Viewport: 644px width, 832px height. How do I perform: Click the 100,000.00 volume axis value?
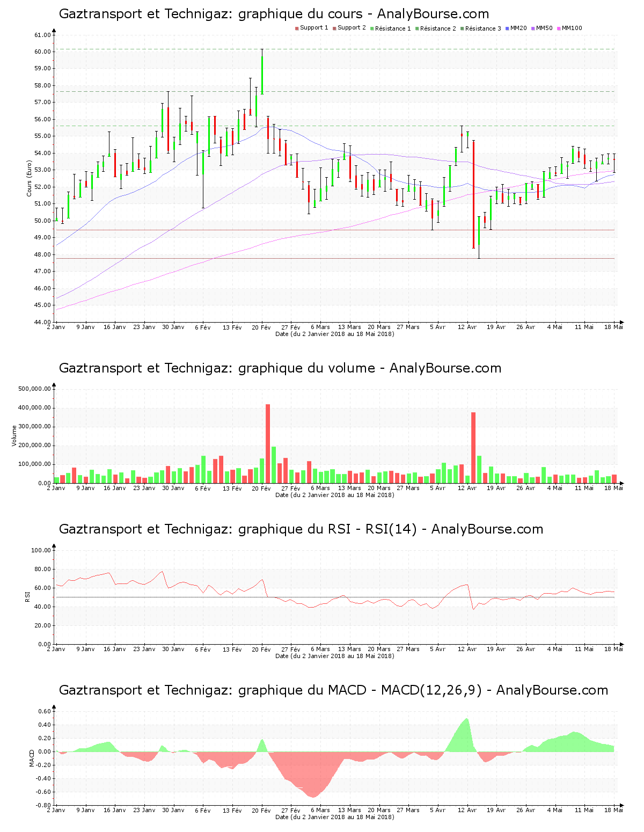tap(34, 464)
